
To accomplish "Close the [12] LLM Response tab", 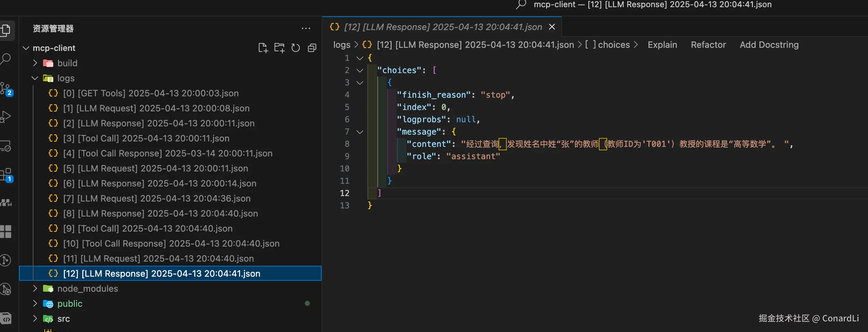I will coord(552,27).
